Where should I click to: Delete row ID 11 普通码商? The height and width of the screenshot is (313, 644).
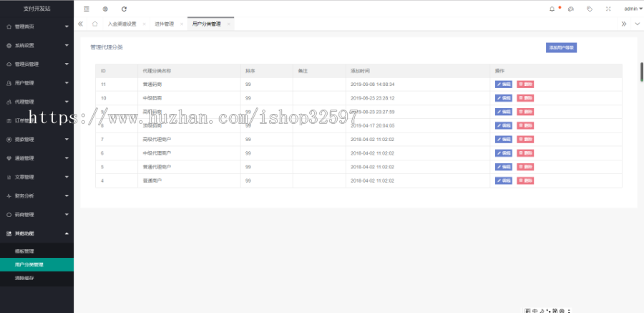[x=525, y=85]
